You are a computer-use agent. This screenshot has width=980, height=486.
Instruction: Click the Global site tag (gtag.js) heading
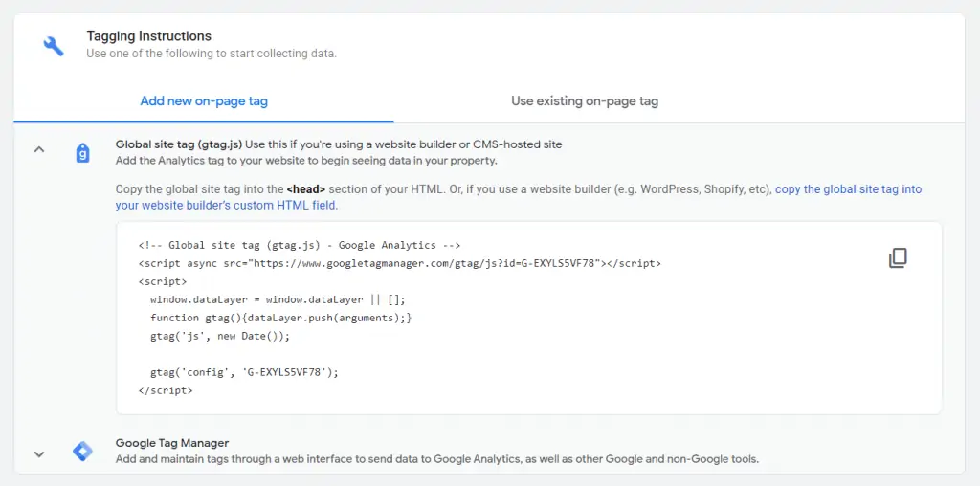point(179,144)
